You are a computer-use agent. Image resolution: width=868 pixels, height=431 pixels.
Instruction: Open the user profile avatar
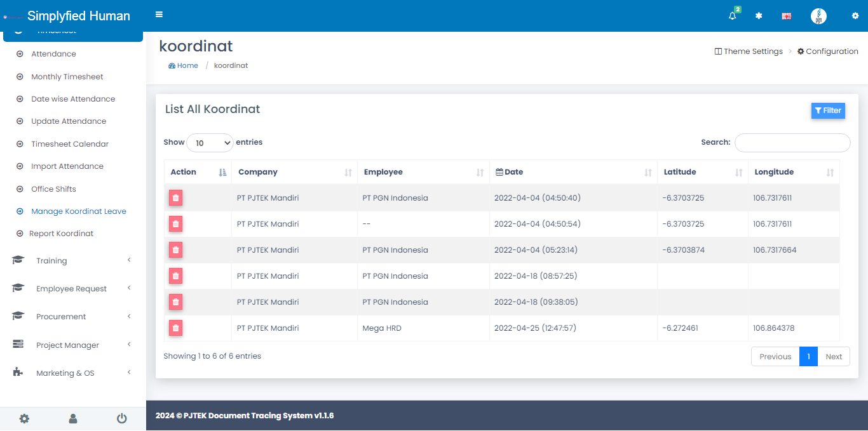818,16
